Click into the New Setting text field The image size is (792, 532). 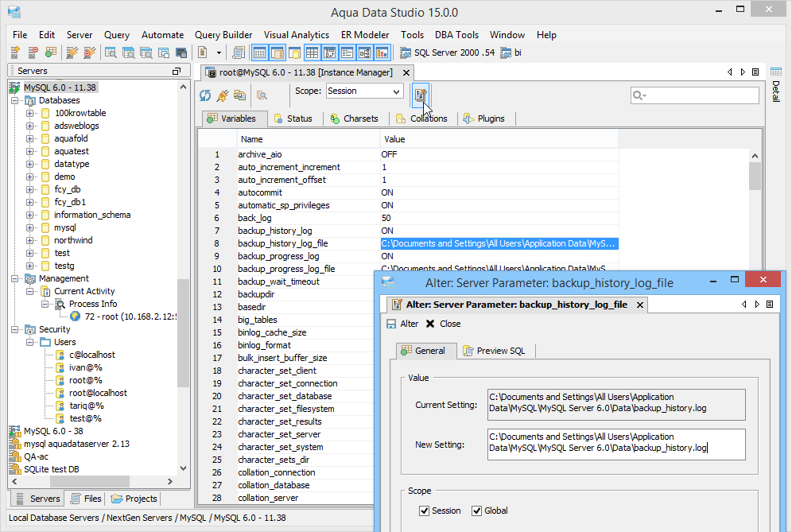tap(616, 445)
